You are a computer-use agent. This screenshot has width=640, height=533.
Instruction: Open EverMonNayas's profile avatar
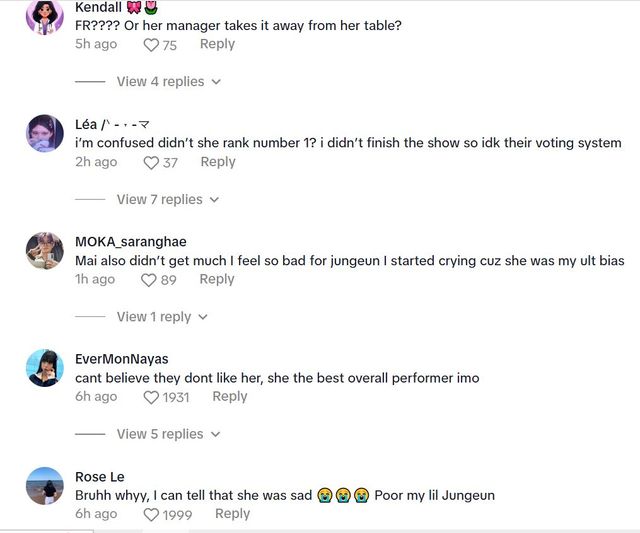click(x=45, y=367)
